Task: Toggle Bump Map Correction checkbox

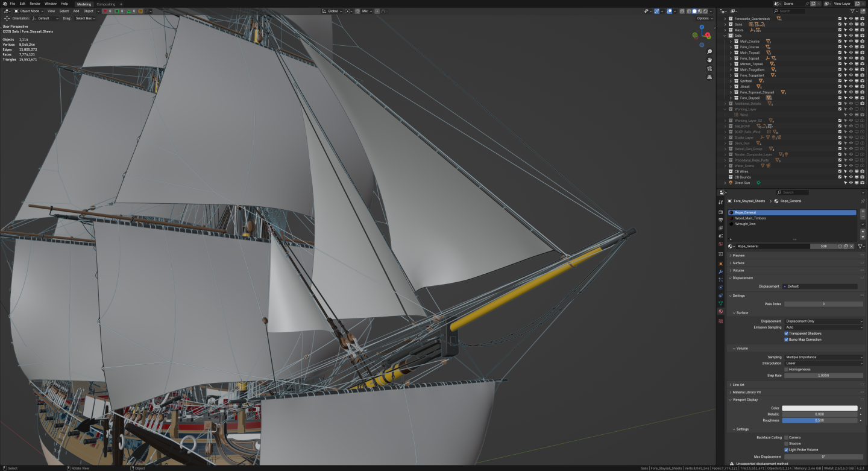Action: [x=786, y=340]
